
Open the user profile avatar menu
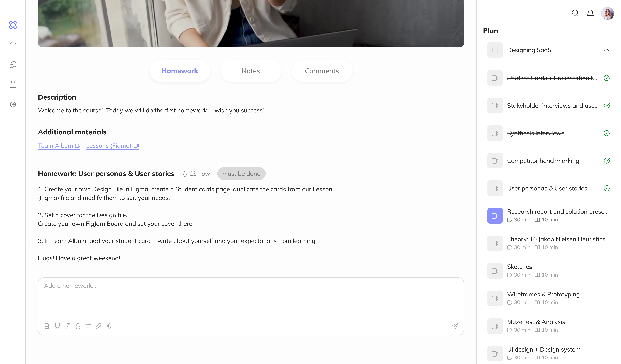click(607, 13)
